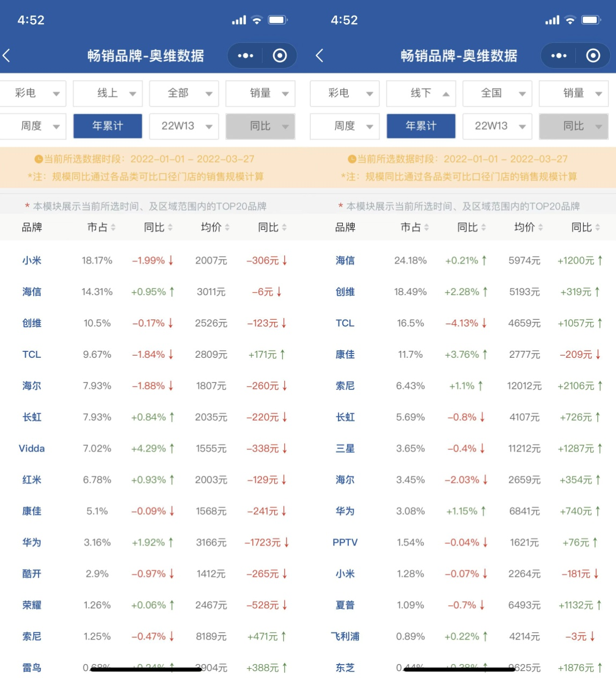Open 红米 brand link
Viewport: 616px width, 678px height.
(32, 480)
